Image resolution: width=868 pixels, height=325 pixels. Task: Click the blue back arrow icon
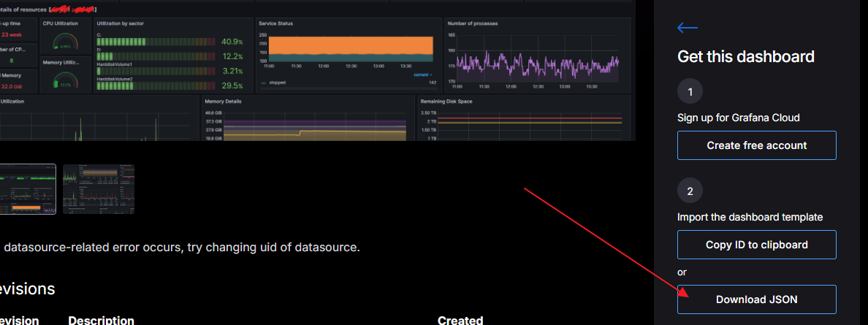(688, 28)
